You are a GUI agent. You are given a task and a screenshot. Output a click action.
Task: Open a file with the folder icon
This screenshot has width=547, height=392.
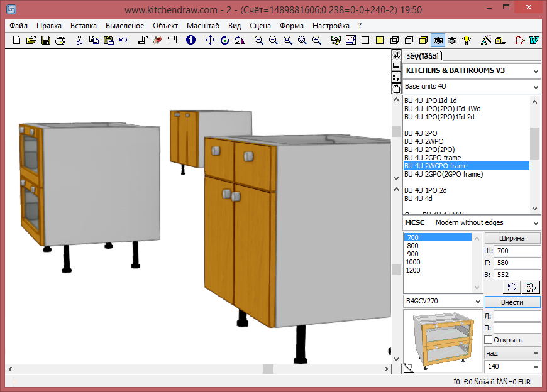pos(31,40)
